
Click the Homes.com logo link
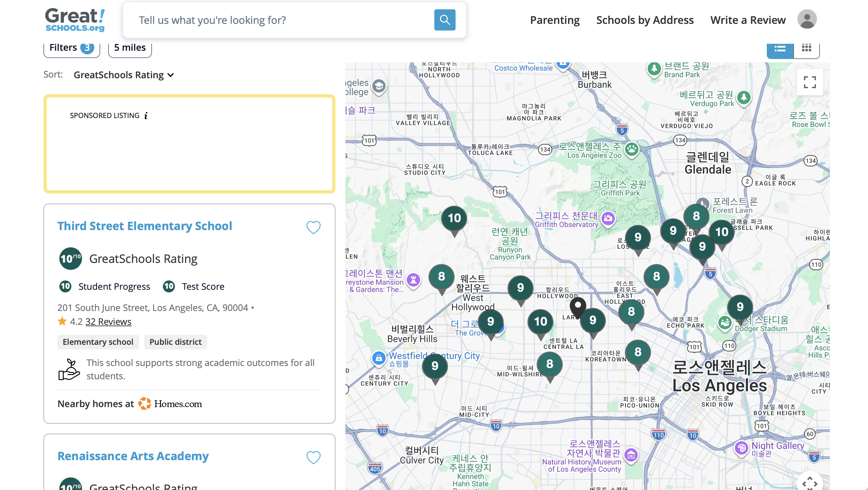coord(170,404)
